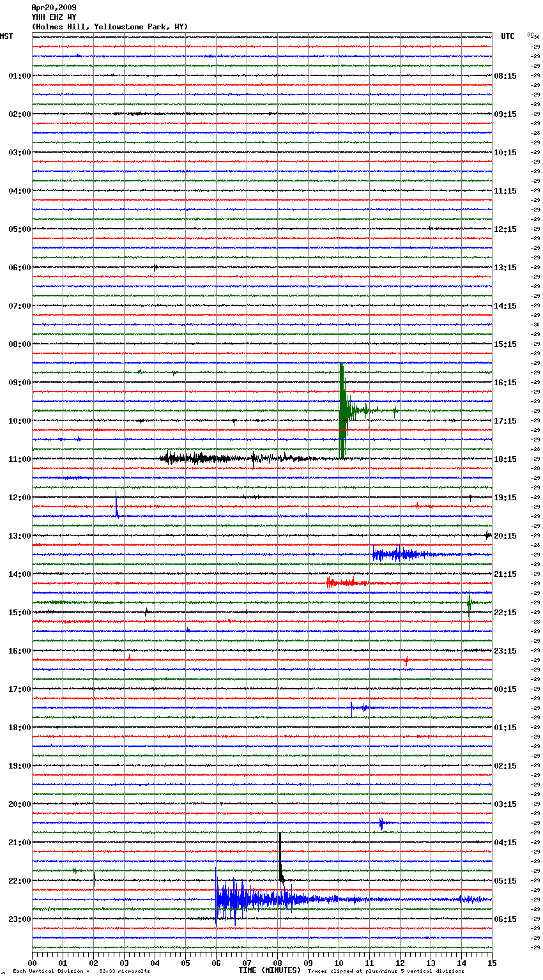543x980 pixels.
Task: Select the 11:00 MST time label
Action: point(20,459)
